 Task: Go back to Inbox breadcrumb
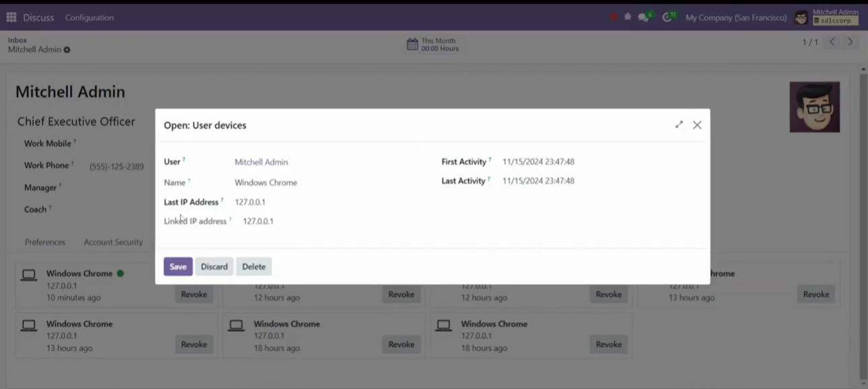(x=18, y=40)
